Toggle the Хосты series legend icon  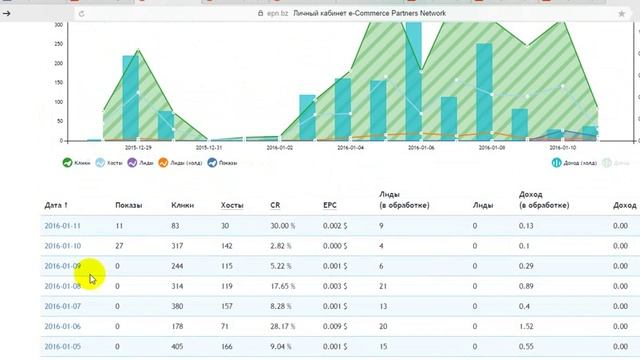click(100, 162)
